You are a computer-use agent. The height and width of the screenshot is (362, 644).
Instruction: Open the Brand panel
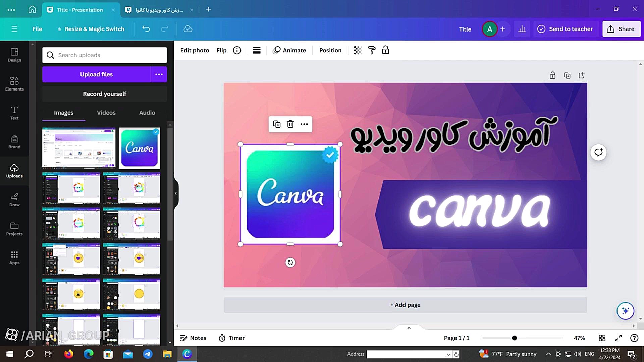point(14,142)
